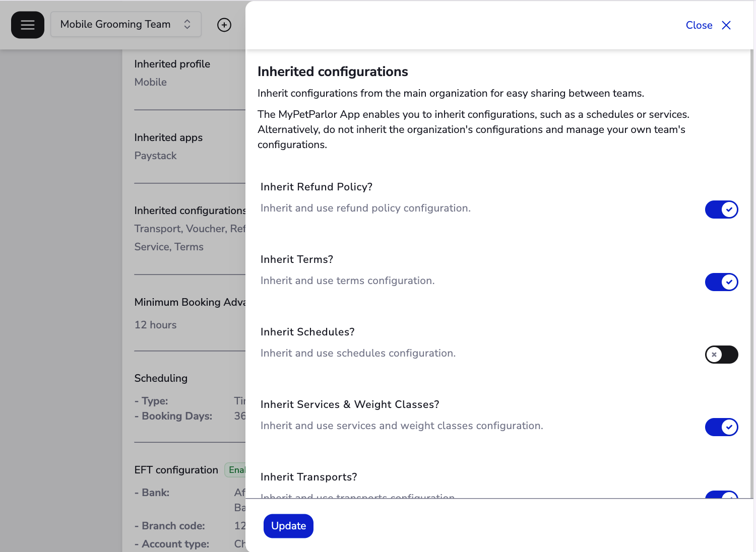Toggle off Inherit Refund Policy

coord(721,210)
